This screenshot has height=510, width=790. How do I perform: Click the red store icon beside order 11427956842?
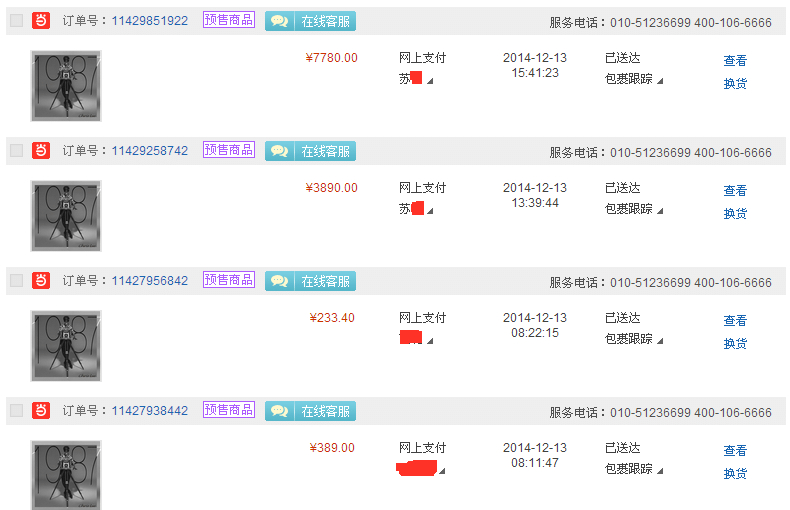coord(41,280)
